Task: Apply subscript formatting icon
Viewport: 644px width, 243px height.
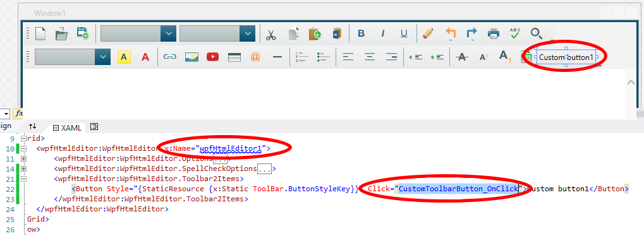Action: coord(505,56)
